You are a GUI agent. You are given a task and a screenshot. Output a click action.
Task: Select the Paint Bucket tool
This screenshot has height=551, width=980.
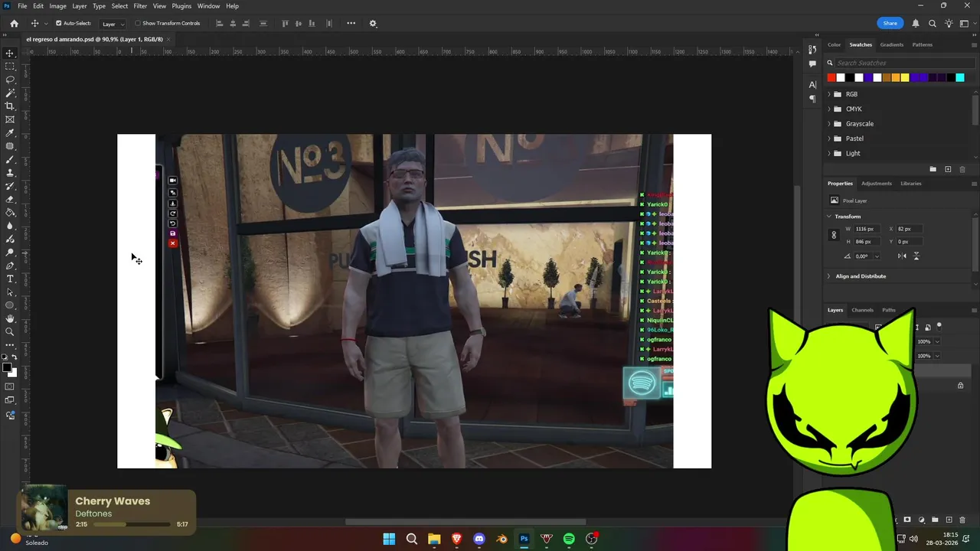(x=10, y=213)
